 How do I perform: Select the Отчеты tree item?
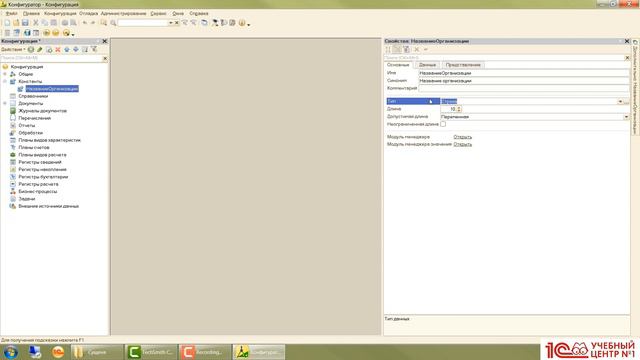pos(27,125)
